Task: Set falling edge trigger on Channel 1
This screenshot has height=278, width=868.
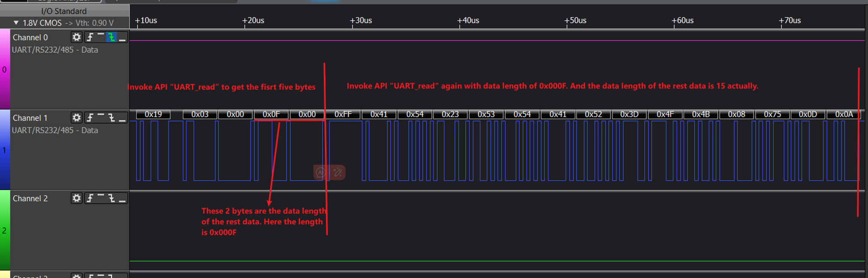Action: point(112,118)
